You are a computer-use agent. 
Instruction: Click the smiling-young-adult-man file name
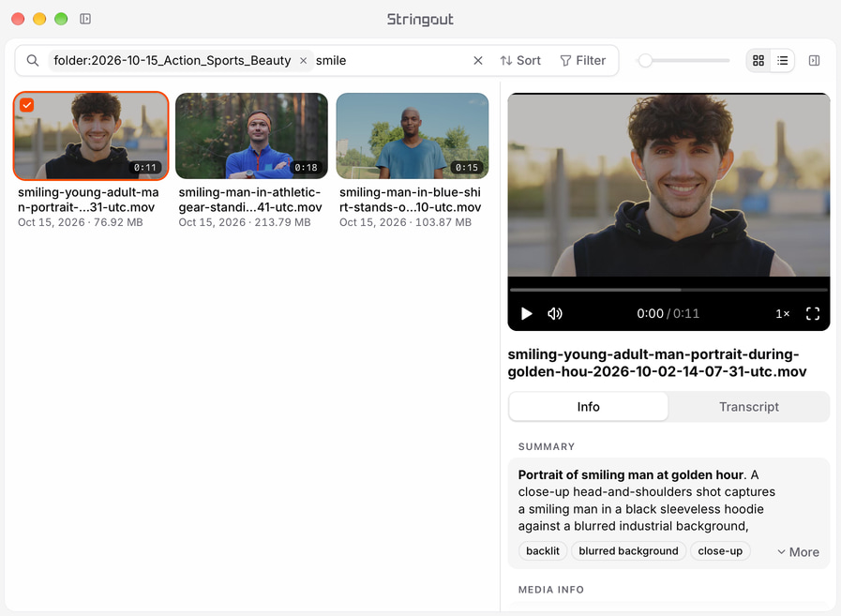pyautogui.click(x=88, y=200)
